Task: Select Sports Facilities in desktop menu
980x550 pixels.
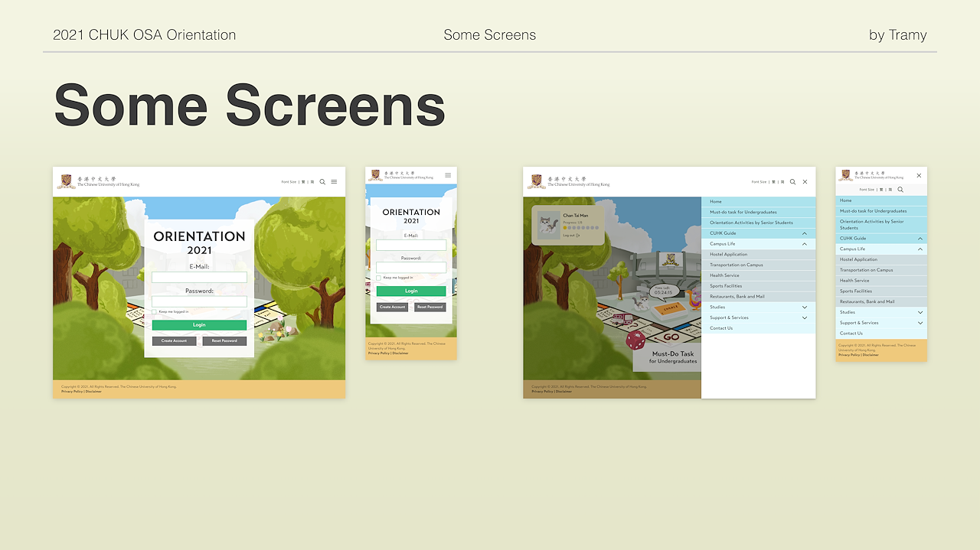Action: coord(758,286)
